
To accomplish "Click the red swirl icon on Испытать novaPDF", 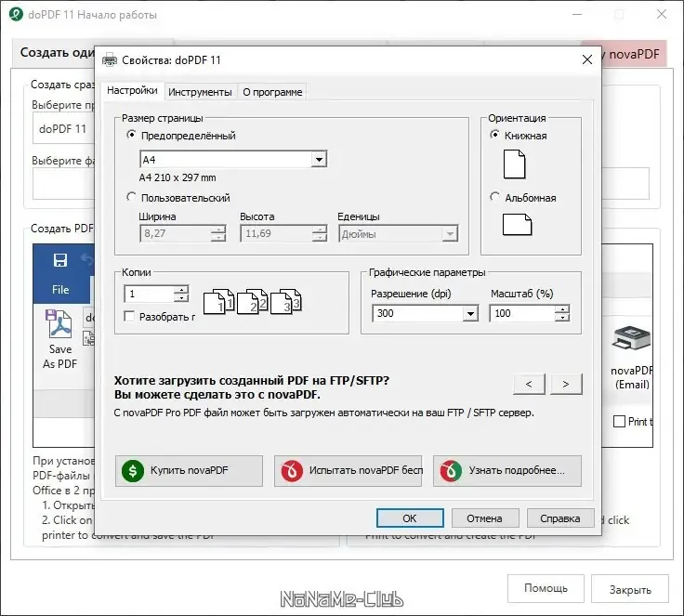I will (x=292, y=471).
